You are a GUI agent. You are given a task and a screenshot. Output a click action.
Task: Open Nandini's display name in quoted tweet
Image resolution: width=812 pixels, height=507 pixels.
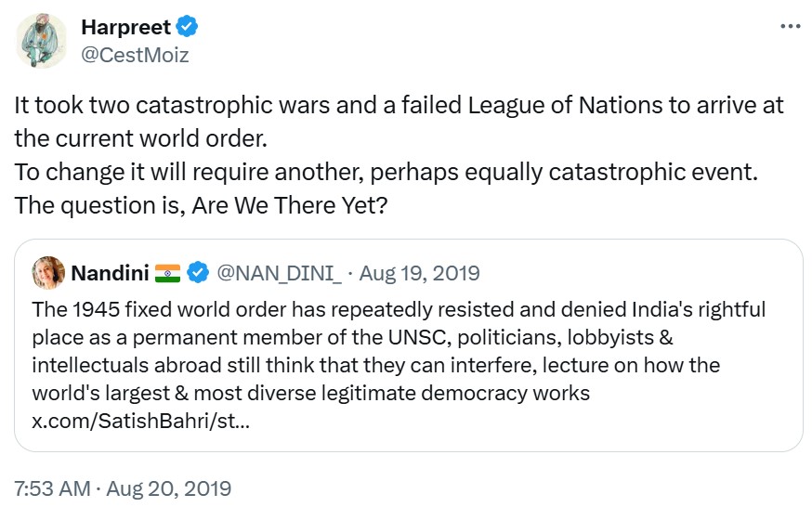pyautogui.click(x=110, y=273)
